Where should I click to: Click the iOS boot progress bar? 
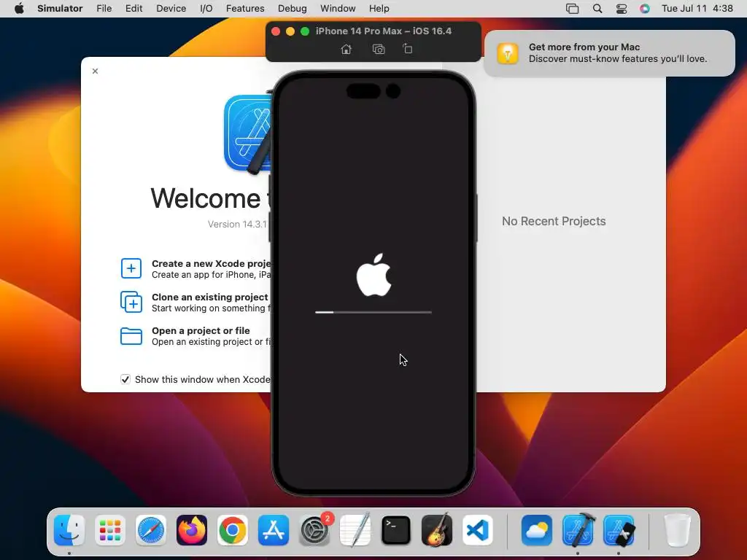(x=373, y=312)
